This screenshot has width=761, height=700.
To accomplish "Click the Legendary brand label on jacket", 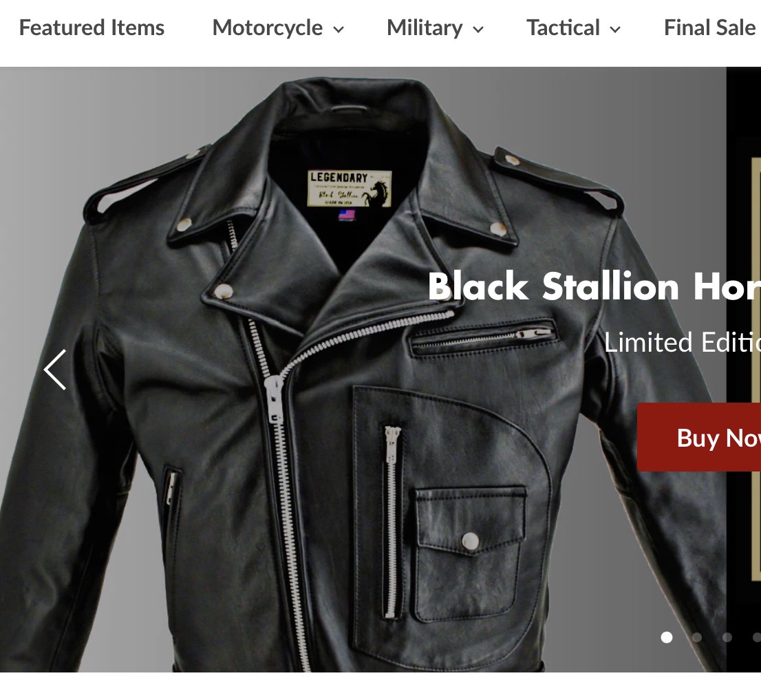I will 350,189.
